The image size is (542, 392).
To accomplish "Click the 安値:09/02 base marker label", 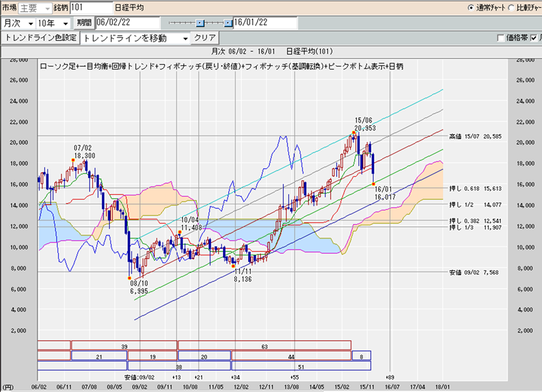I will [140, 377].
